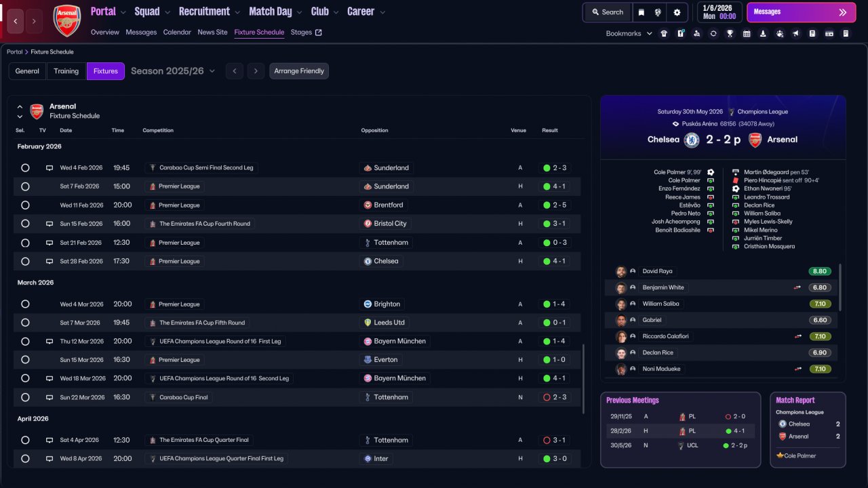The width and height of the screenshot is (868, 488).
Task: Click the Portal breadcrumb link
Action: click(14, 52)
